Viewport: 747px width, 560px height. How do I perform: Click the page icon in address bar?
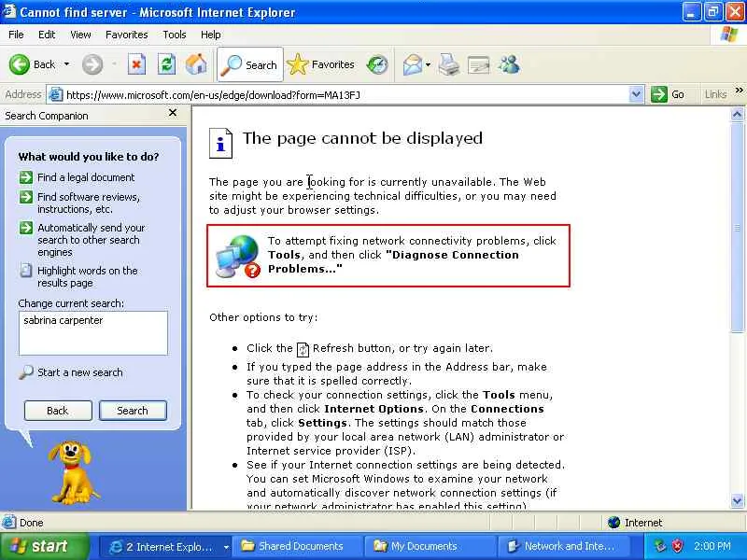pyautogui.click(x=56, y=95)
